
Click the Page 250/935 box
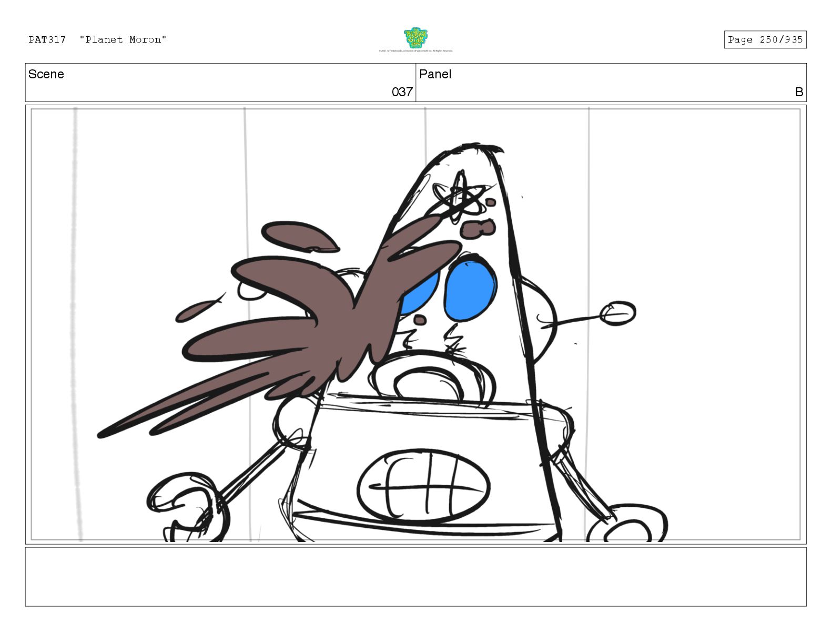click(765, 39)
